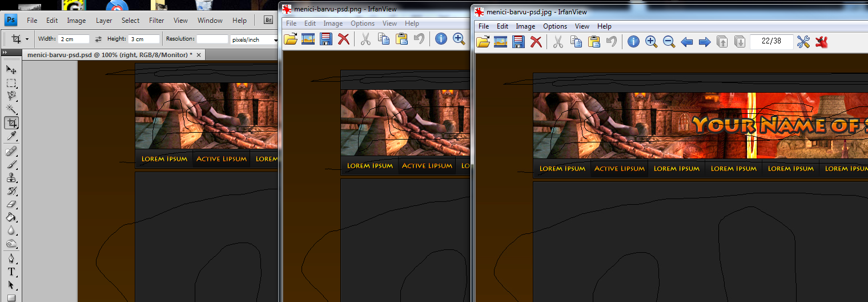
Task: Open Image menu in PNG IrfanView window
Action: (333, 23)
